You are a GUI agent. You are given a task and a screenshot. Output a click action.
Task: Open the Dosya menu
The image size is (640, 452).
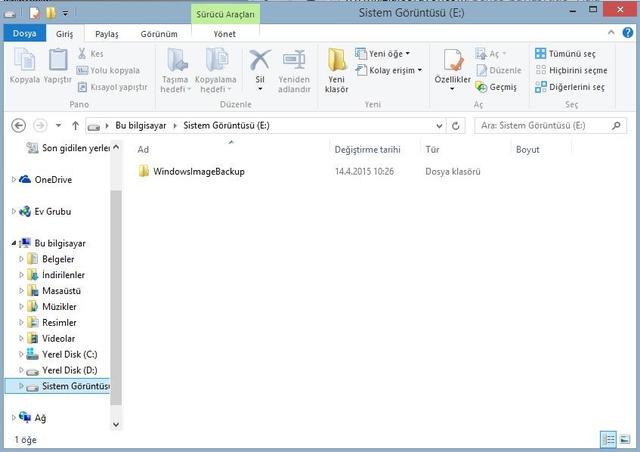(x=24, y=33)
